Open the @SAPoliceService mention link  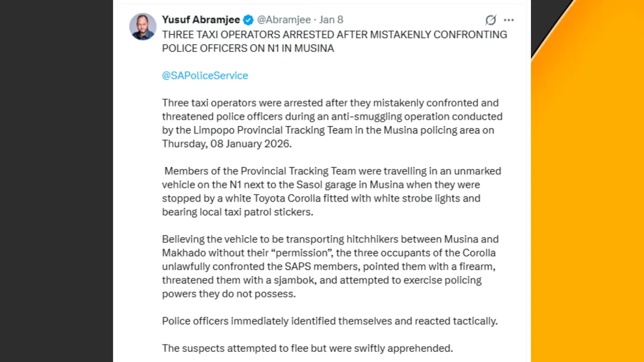pyautogui.click(x=205, y=76)
